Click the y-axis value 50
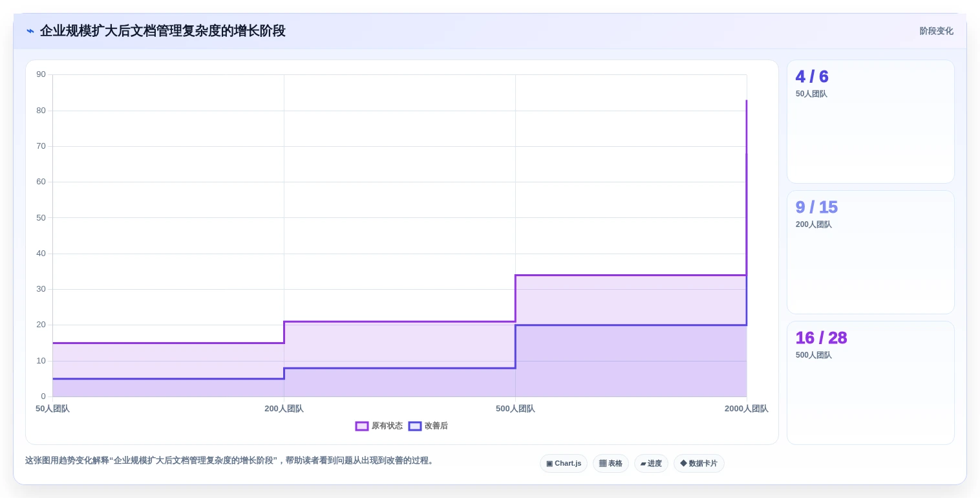This screenshot has height=498, width=980. pyautogui.click(x=41, y=218)
